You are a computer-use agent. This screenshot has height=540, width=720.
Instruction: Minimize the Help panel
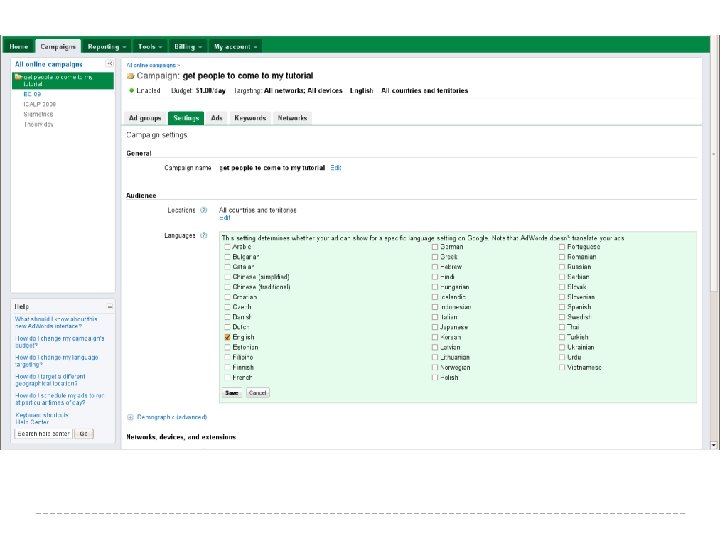pos(110,306)
